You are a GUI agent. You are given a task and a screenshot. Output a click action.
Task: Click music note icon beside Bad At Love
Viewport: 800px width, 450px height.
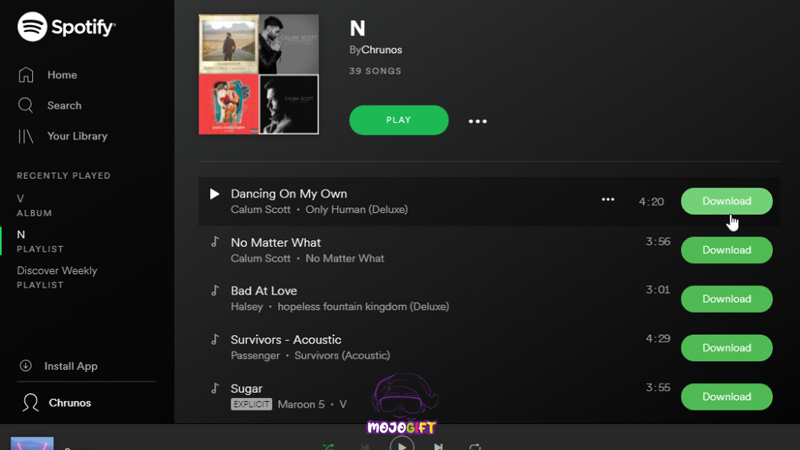tap(215, 290)
